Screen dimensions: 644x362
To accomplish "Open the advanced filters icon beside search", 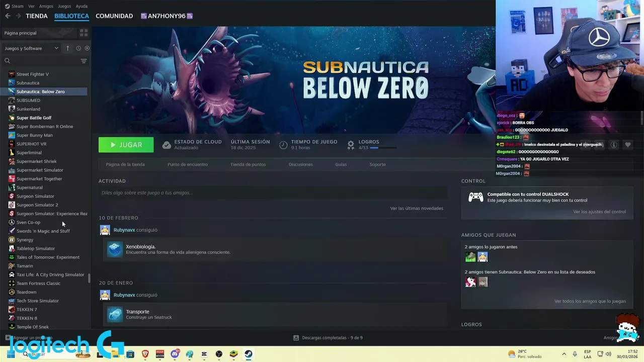I will click(84, 61).
